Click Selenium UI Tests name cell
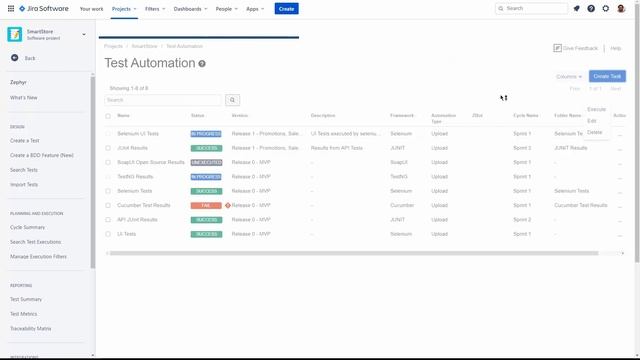The height and width of the screenshot is (360, 640). pyautogui.click(x=138, y=134)
